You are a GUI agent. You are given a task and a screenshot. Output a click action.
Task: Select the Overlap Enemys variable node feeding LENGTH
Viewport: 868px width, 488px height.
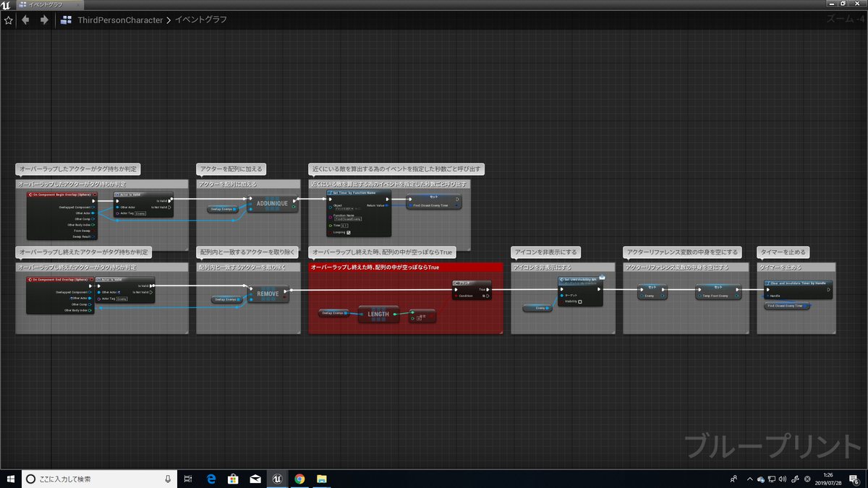[336, 313]
